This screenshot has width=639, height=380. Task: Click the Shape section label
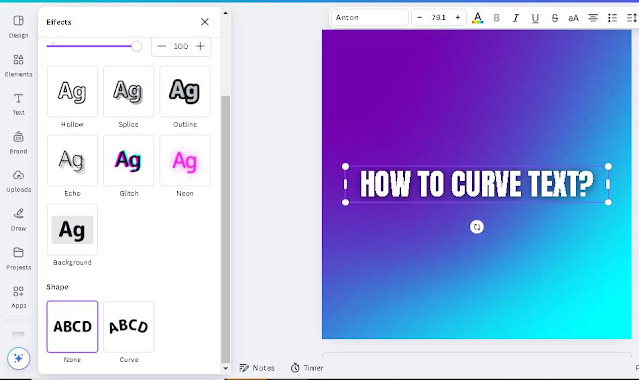(x=57, y=287)
